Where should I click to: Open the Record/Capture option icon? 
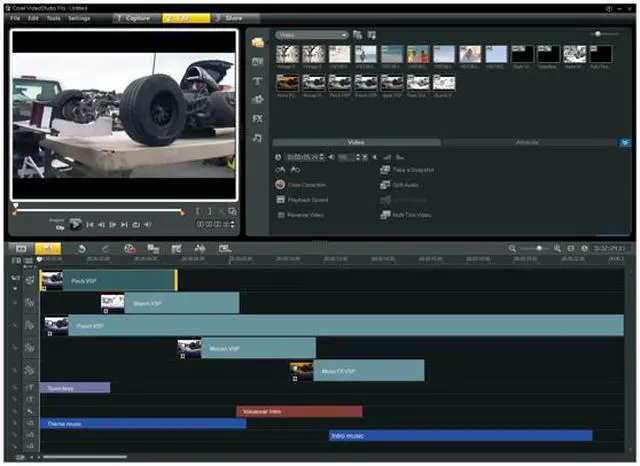130,249
